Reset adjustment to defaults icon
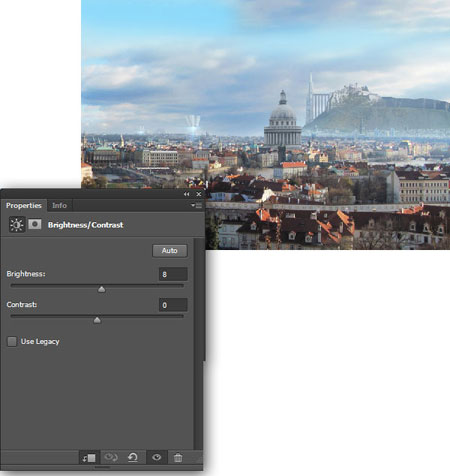 (x=133, y=457)
